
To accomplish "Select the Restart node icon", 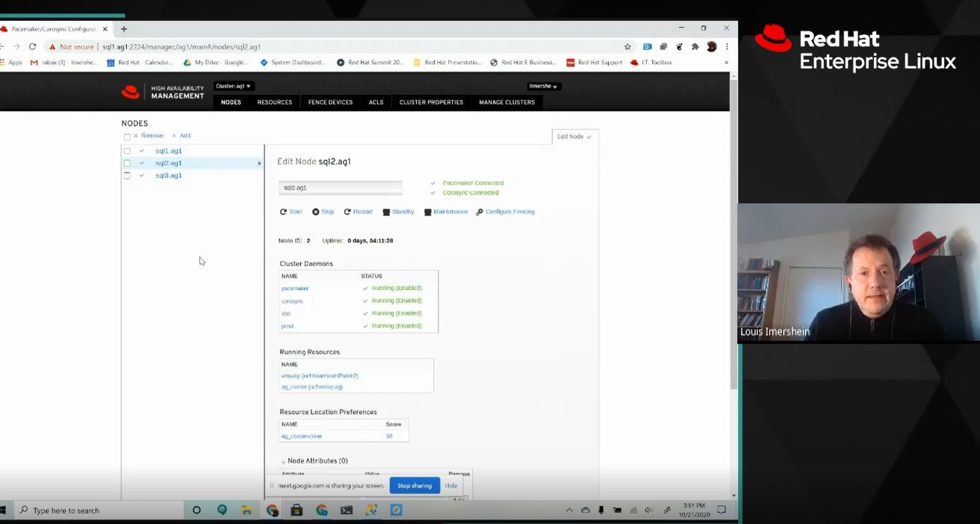I will 358,212.
